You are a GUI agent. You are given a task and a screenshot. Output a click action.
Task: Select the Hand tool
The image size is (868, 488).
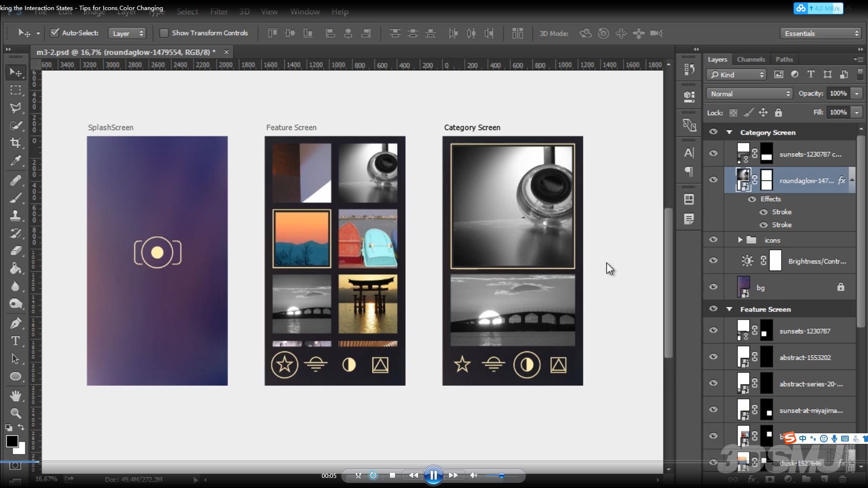point(16,395)
